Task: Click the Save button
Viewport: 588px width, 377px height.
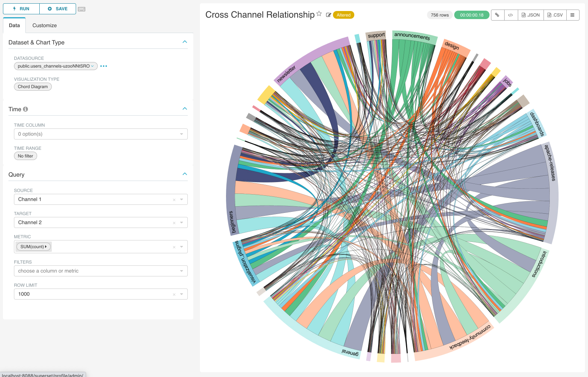Action: [58, 9]
